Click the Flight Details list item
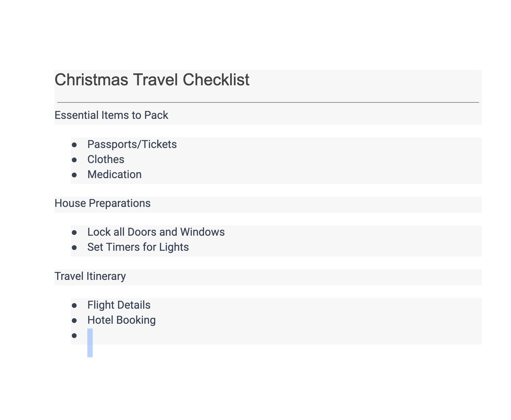This screenshot has width=511, height=420. [119, 305]
